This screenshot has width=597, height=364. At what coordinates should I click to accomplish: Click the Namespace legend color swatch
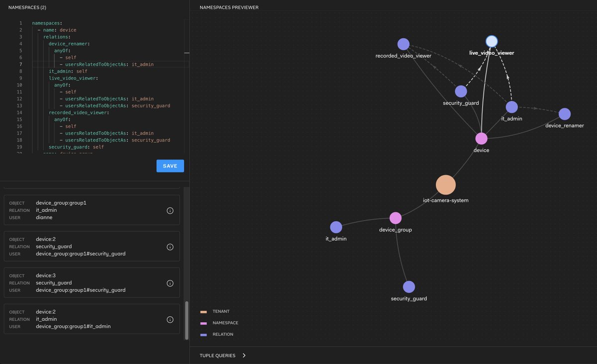203,323
